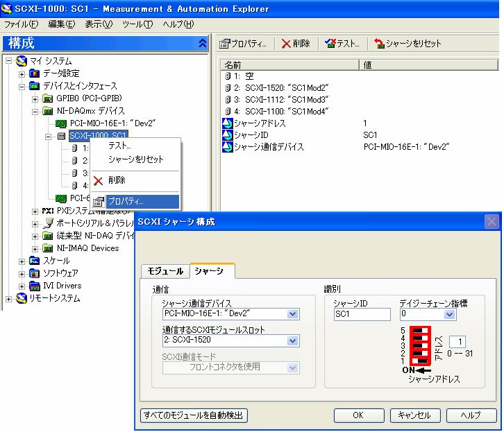
Task: Toggle DIP switch 3 of chassis address
Action: pyautogui.click(x=421, y=345)
